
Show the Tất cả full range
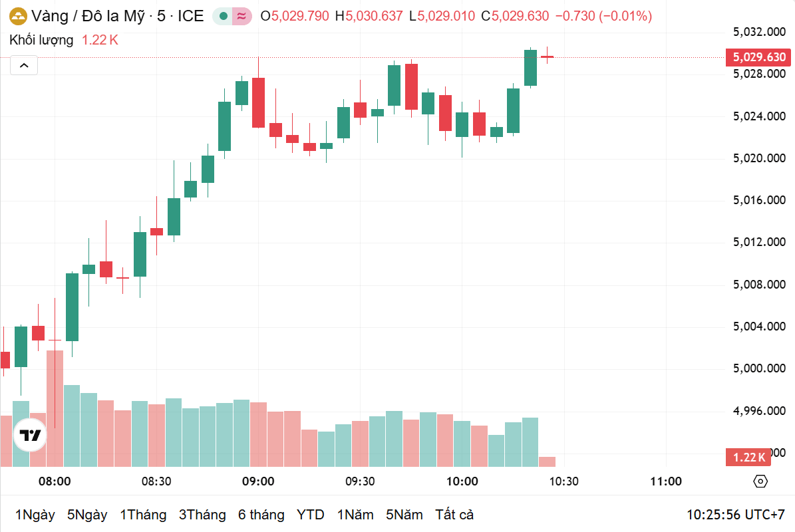click(x=454, y=515)
